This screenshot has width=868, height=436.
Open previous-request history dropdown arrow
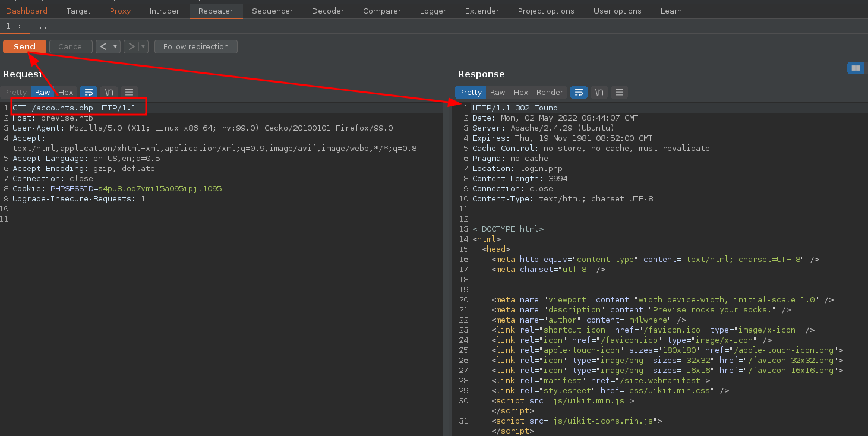[116, 46]
